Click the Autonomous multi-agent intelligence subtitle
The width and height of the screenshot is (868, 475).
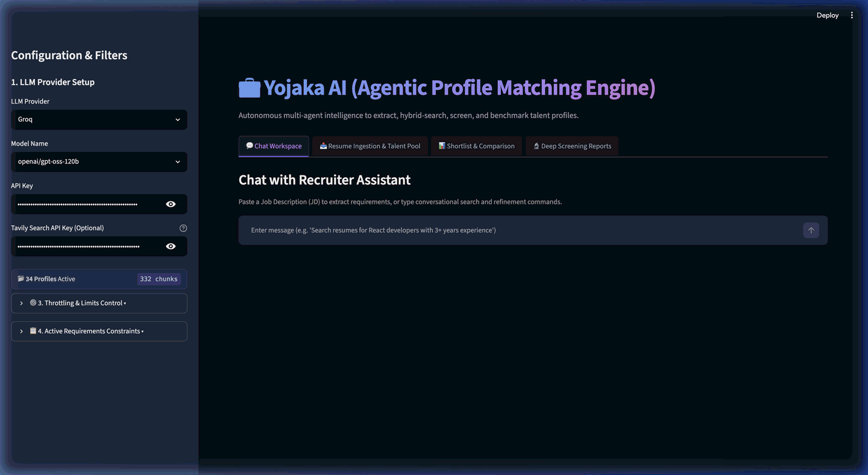409,115
